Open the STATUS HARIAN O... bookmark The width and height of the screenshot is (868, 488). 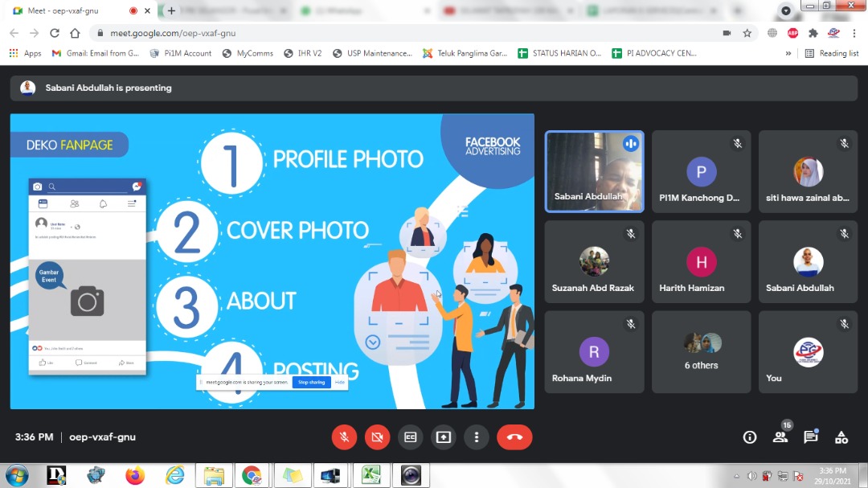pos(559,53)
